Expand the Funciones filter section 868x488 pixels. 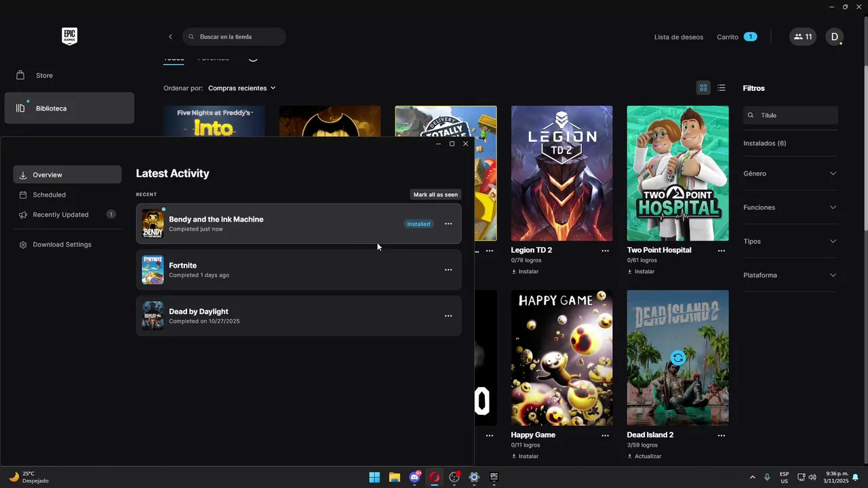pos(790,207)
